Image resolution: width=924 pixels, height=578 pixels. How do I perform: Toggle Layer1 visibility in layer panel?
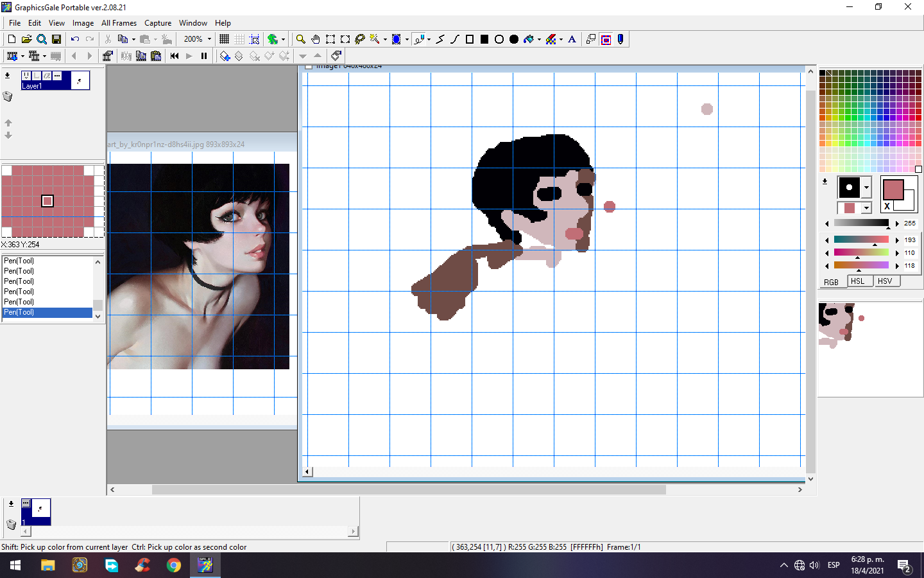click(x=26, y=76)
